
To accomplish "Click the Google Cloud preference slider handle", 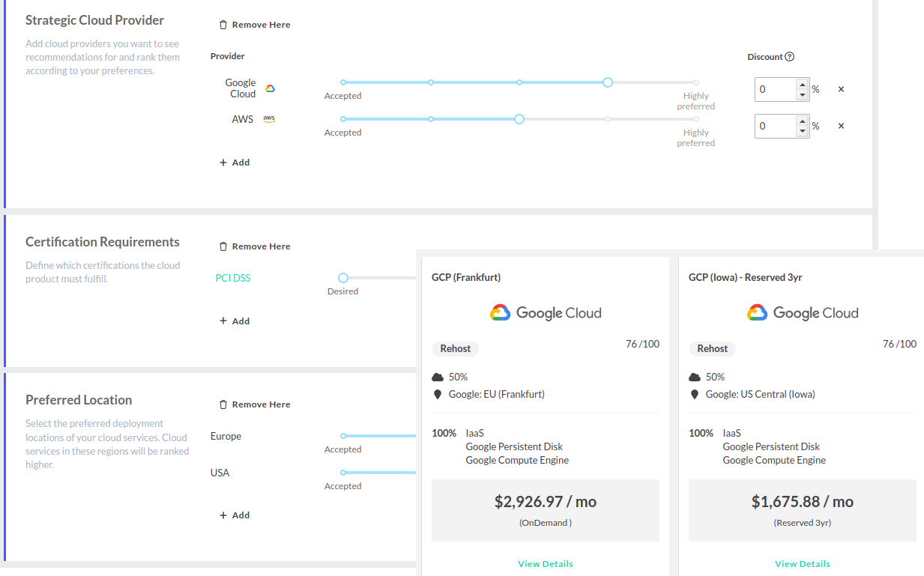I will [608, 82].
